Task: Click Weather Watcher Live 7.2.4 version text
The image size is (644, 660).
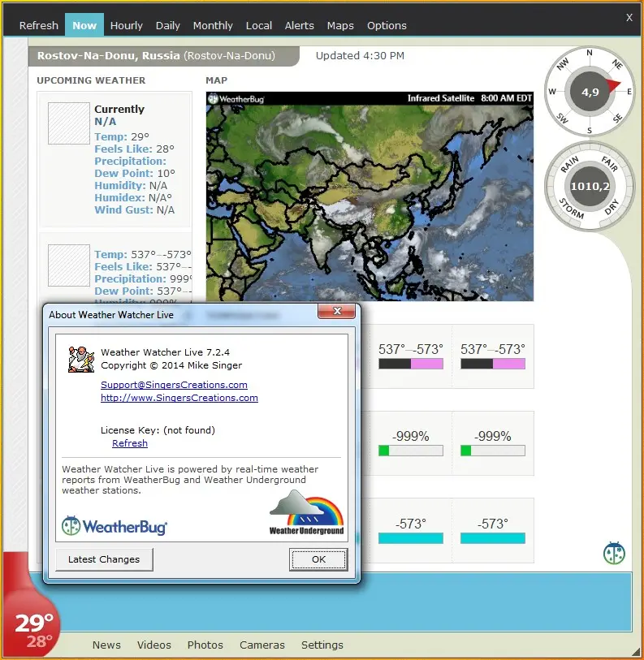Action: pos(165,352)
